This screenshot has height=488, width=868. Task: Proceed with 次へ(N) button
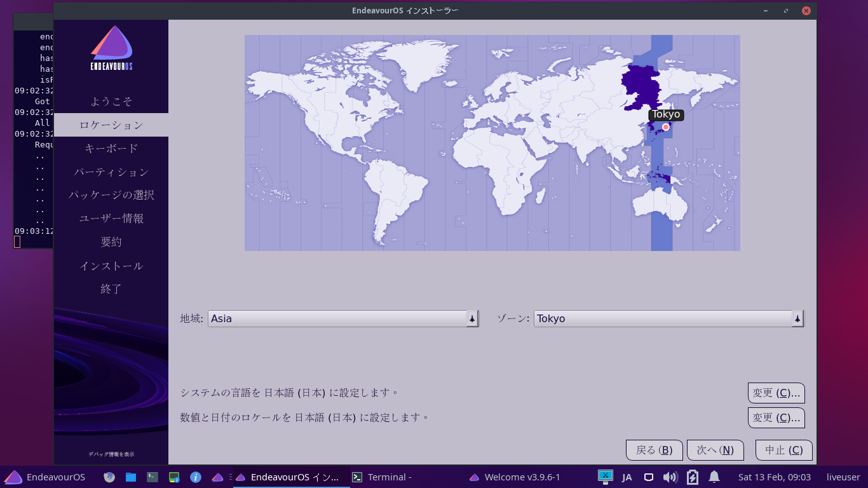pyautogui.click(x=715, y=450)
